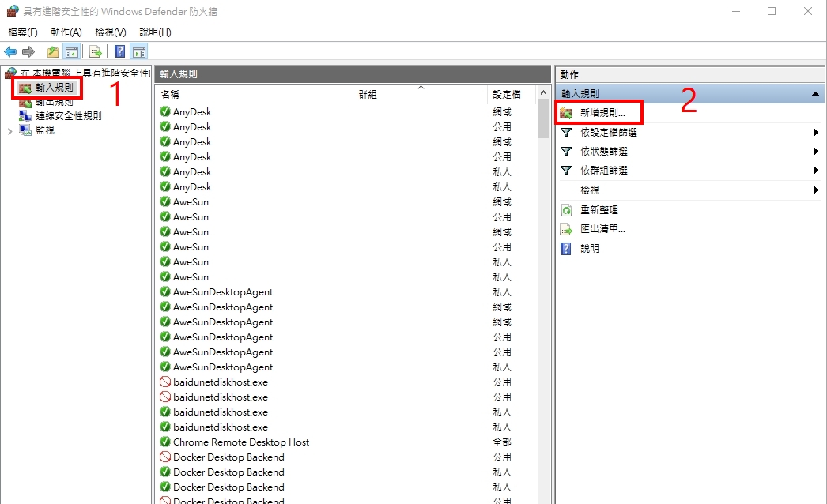Open Help via the blue question-mark toolbar icon

click(119, 51)
